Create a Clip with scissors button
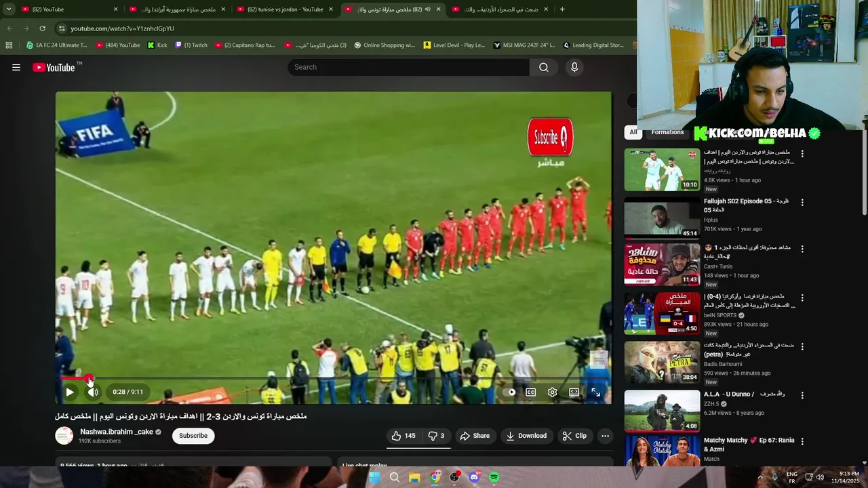This screenshot has width=868, height=488. (574, 436)
